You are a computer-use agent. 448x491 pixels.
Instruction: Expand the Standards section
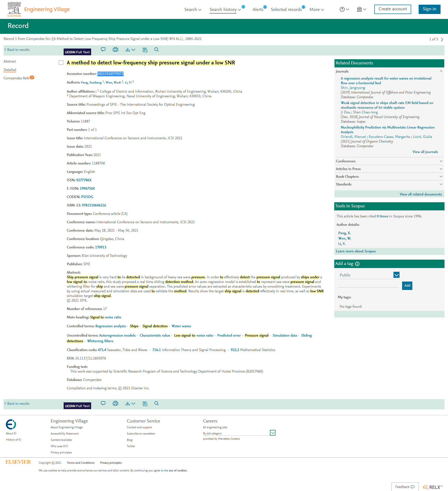tap(441, 184)
